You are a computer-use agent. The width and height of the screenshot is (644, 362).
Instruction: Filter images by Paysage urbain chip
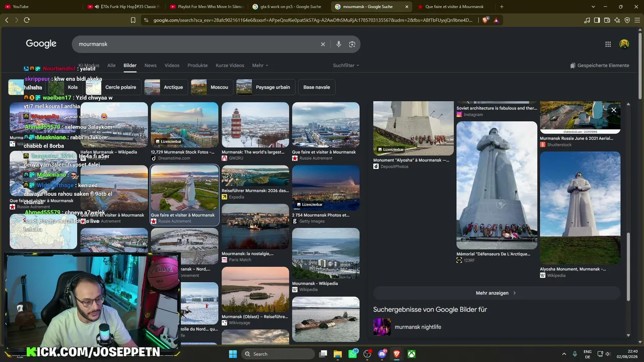(x=265, y=87)
